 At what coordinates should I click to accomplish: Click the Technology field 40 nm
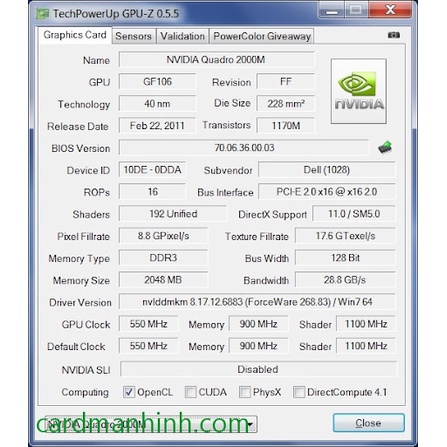tap(157, 104)
